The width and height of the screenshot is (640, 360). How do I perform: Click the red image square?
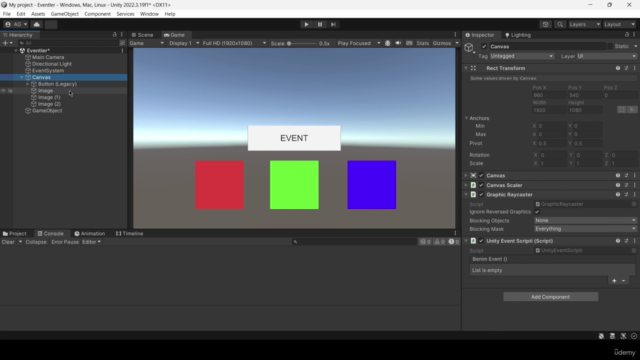pos(220,185)
